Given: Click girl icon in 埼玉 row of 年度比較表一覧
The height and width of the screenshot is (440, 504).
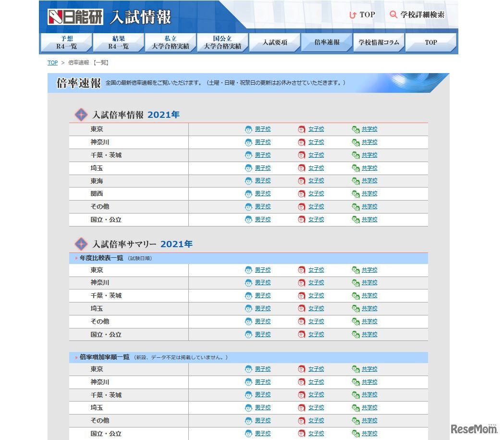Looking at the screenshot, I should click(302, 308).
